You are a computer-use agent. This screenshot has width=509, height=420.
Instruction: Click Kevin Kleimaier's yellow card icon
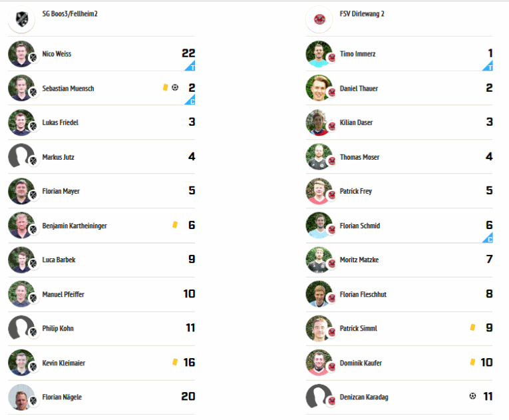[175, 361]
